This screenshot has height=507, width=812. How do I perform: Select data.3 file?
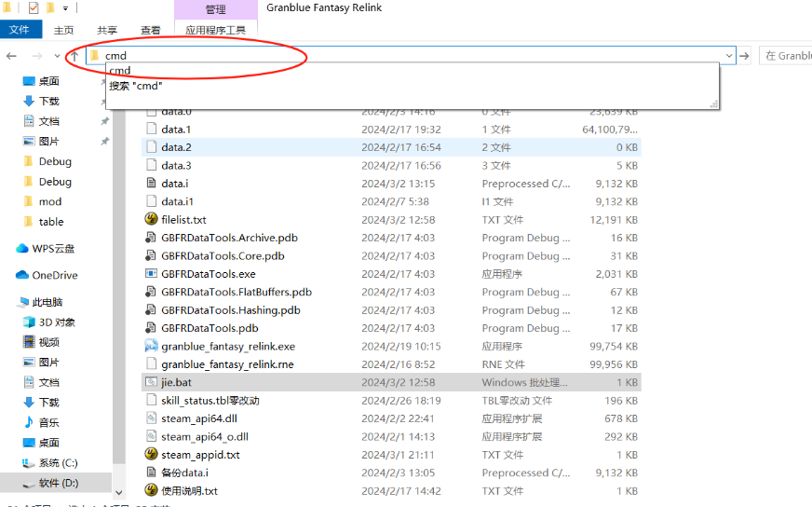tap(176, 166)
